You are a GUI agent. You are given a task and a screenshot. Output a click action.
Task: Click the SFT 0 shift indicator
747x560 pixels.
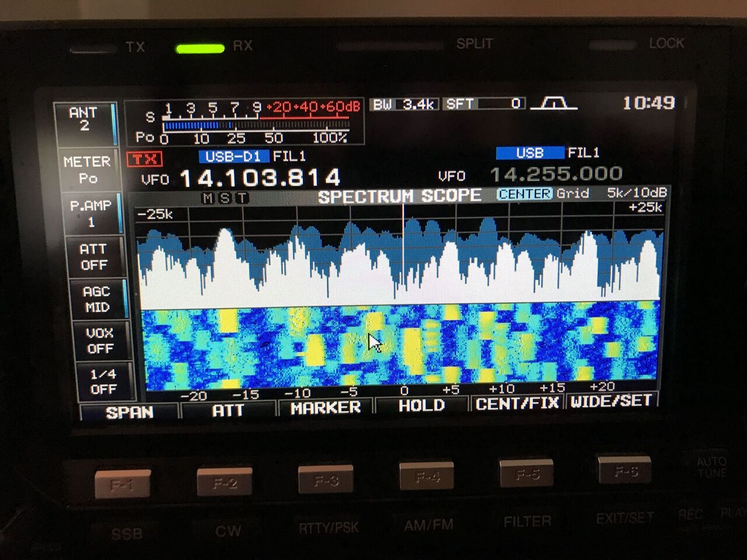[484, 104]
